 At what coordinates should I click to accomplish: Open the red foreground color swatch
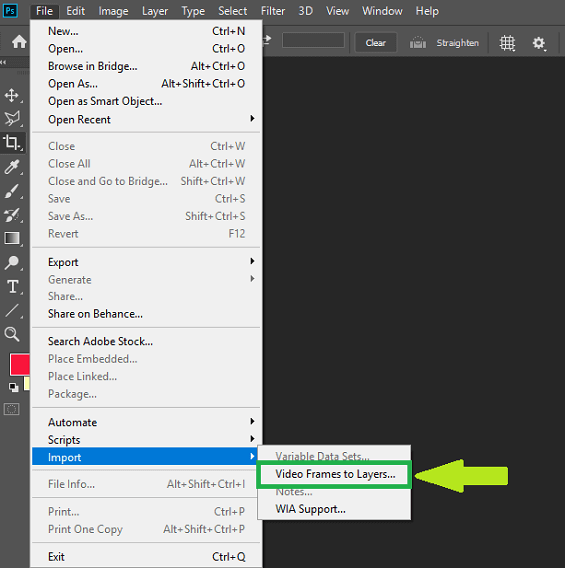pyautogui.click(x=20, y=364)
